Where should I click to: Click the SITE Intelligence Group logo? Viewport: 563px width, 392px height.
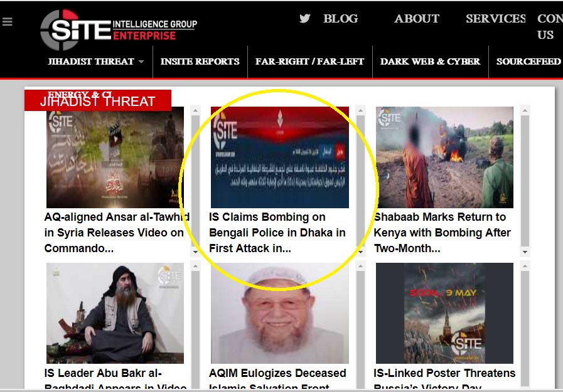point(118,29)
